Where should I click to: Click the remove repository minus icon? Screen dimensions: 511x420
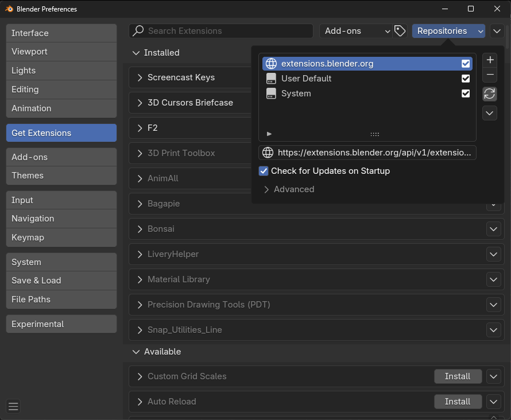tap(490, 75)
